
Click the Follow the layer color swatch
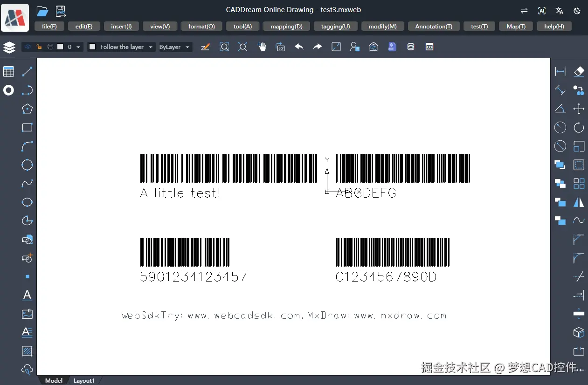92,47
